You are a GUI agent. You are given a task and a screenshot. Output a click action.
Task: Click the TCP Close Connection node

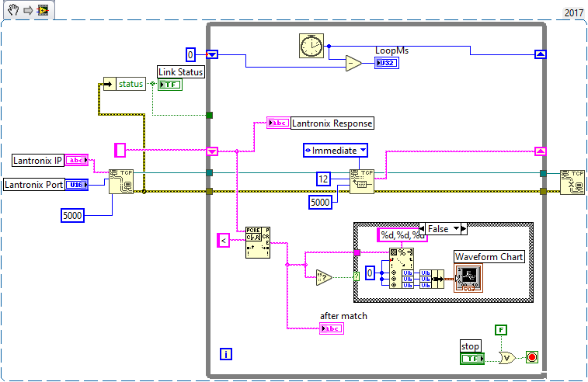tap(572, 180)
